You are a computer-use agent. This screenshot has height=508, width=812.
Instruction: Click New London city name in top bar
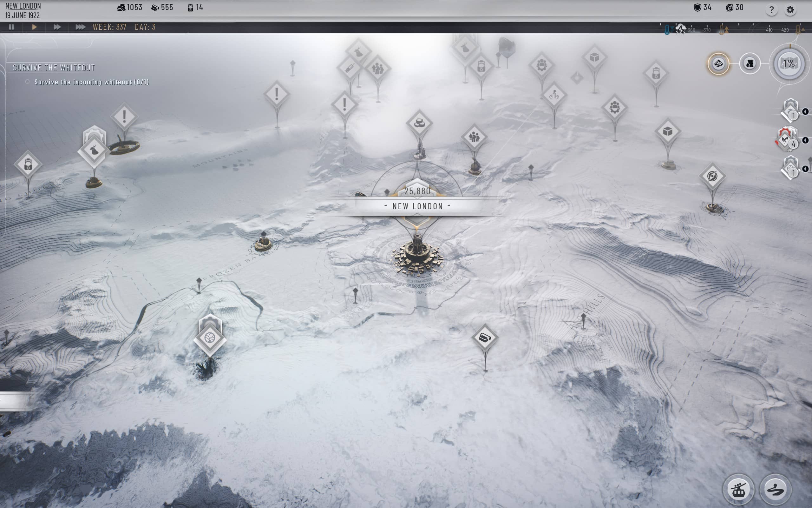coord(23,6)
